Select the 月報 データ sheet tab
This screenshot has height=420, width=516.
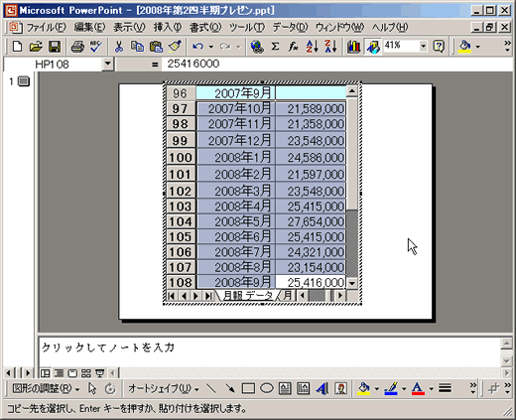[248, 295]
